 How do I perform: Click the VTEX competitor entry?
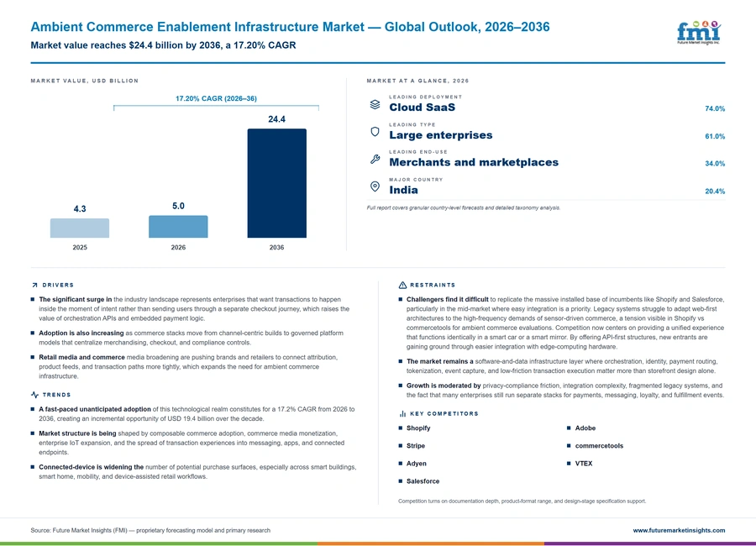(x=584, y=464)
